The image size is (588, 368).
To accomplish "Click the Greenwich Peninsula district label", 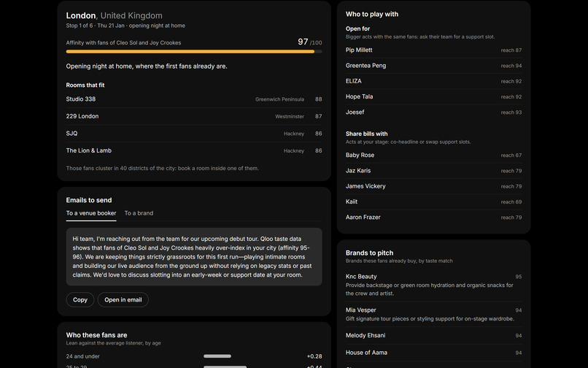I will tap(279, 99).
